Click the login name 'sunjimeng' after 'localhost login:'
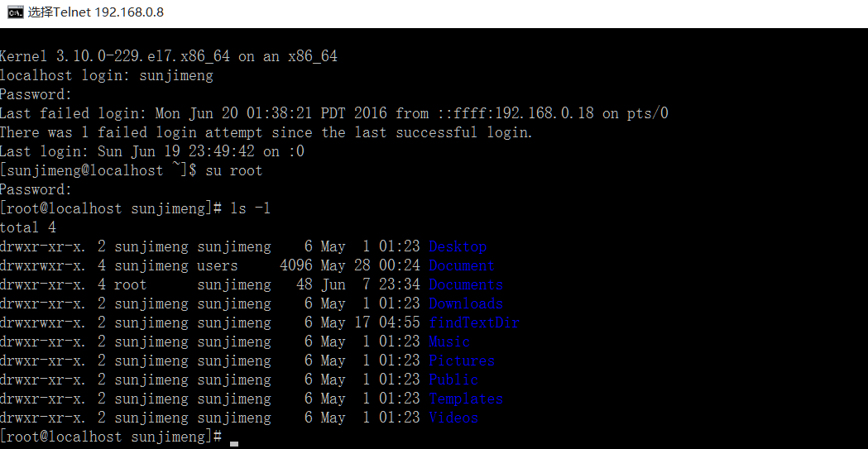The width and height of the screenshot is (868, 449). coord(176,76)
